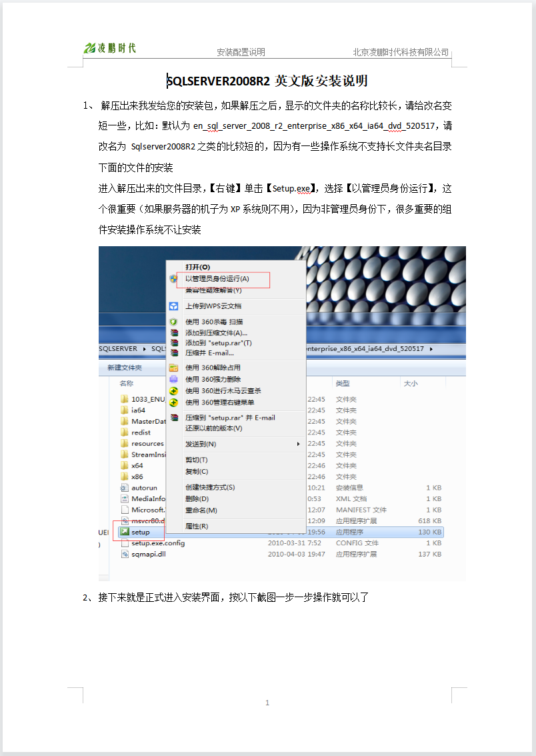Click the archive icon beside 添加到压缩文件(A)...

pos(174,333)
